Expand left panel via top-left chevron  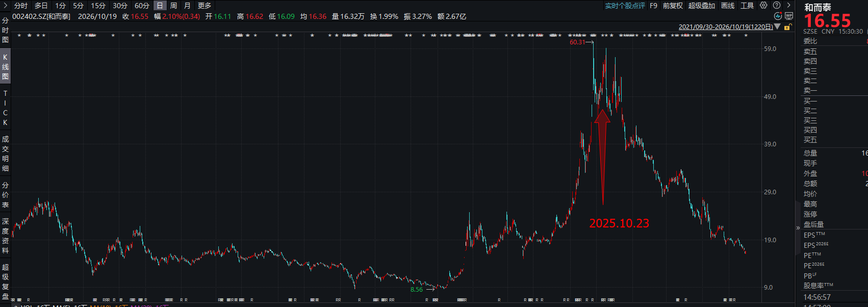[6, 5]
